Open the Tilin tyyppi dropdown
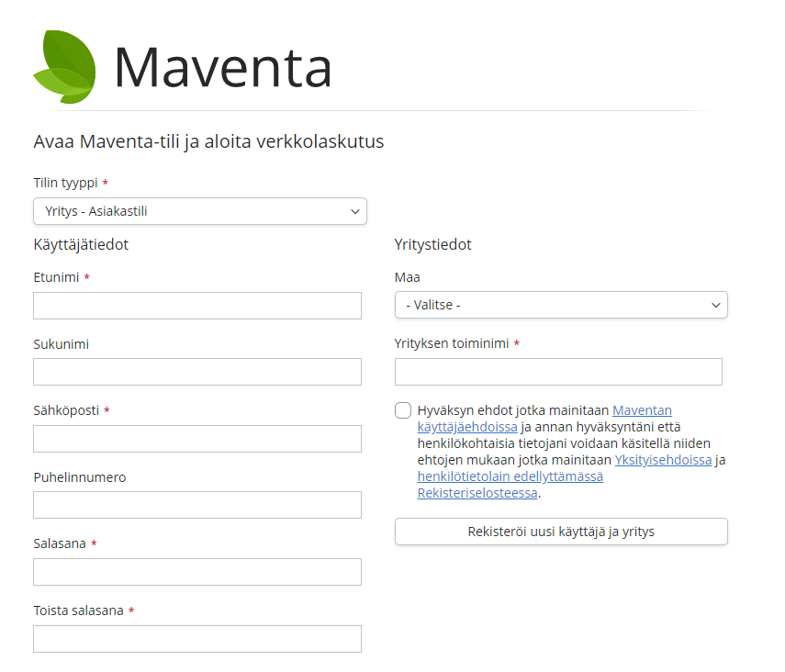The width and height of the screenshot is (785, 672). coord(199,211)
